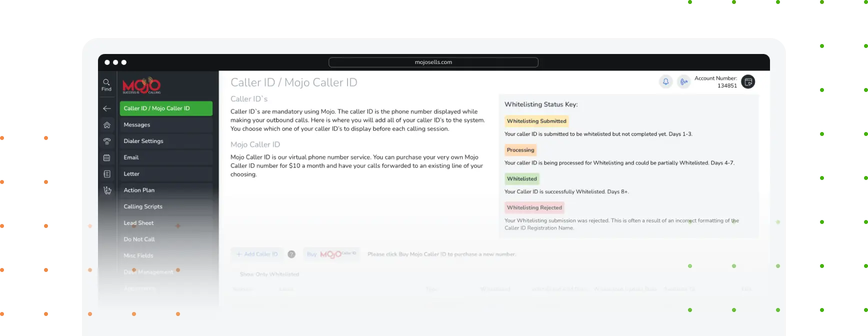Click the mojosells.com address bar

(433, 62)
